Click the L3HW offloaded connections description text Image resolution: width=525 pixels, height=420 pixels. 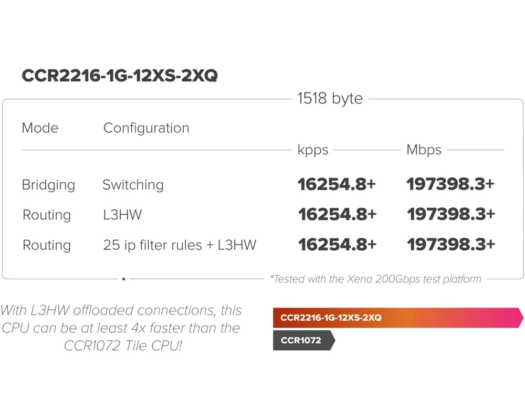coord(122,328)
